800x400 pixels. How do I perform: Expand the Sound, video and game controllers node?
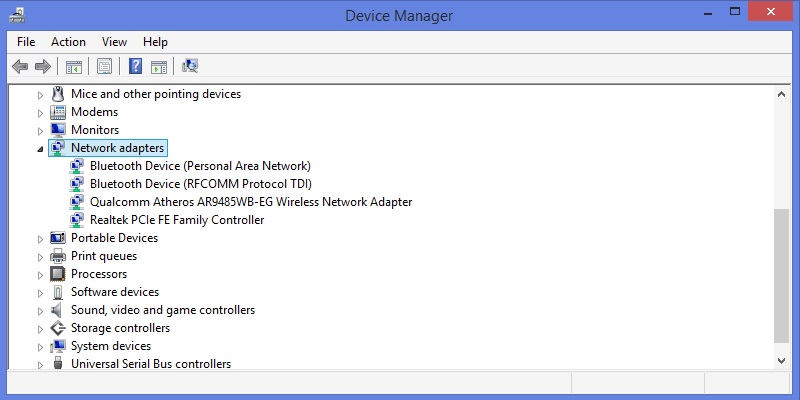[x=40, y=311]
